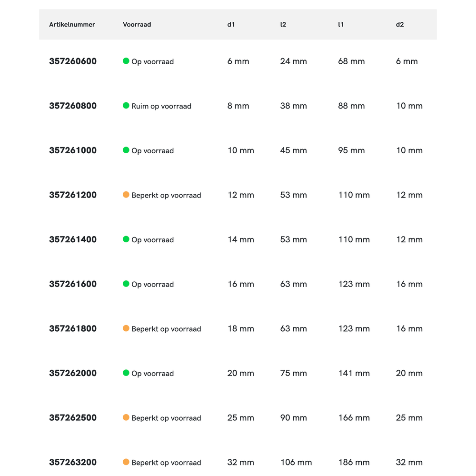Click the orange stock indicator for 357262500
This screenshot has height=476, width=476.
coord(126,417)
